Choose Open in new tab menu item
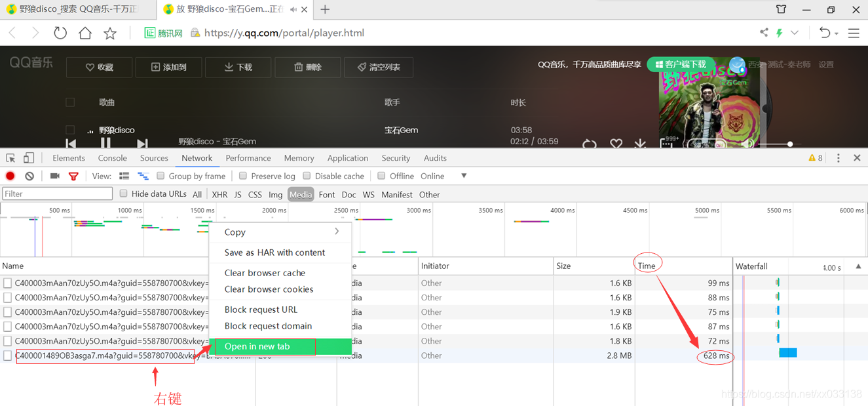This screenshot has width=868, height=406. pos(280,346)
